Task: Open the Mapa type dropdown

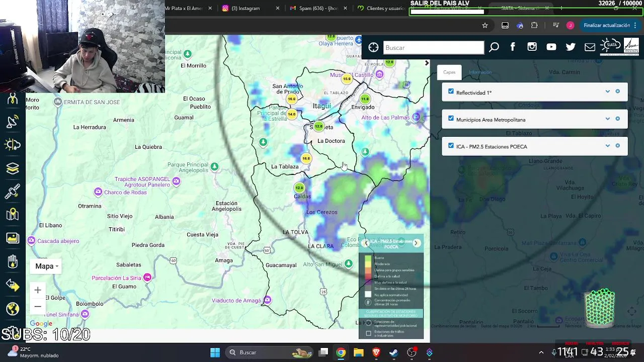Action: tap(47, 266)
